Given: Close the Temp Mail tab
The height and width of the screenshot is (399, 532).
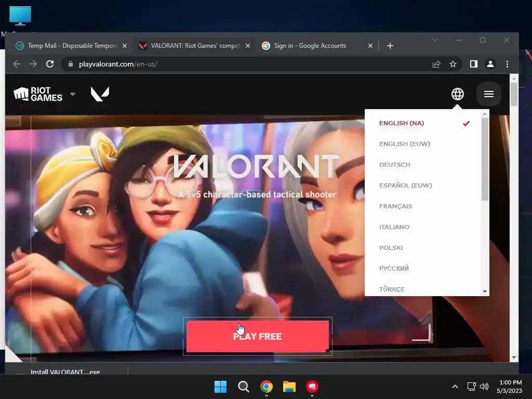Looking at the screenshot, I should tap(125, 46).
